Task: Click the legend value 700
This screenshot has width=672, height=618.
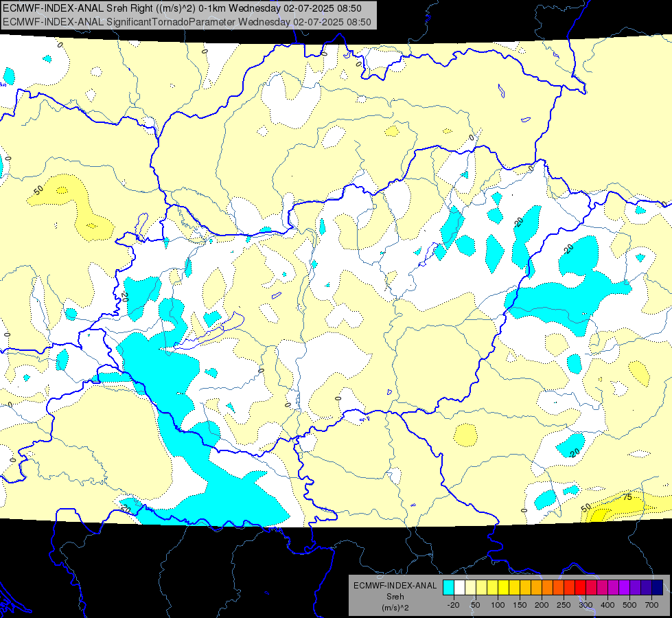Action: tap(651, 605)
